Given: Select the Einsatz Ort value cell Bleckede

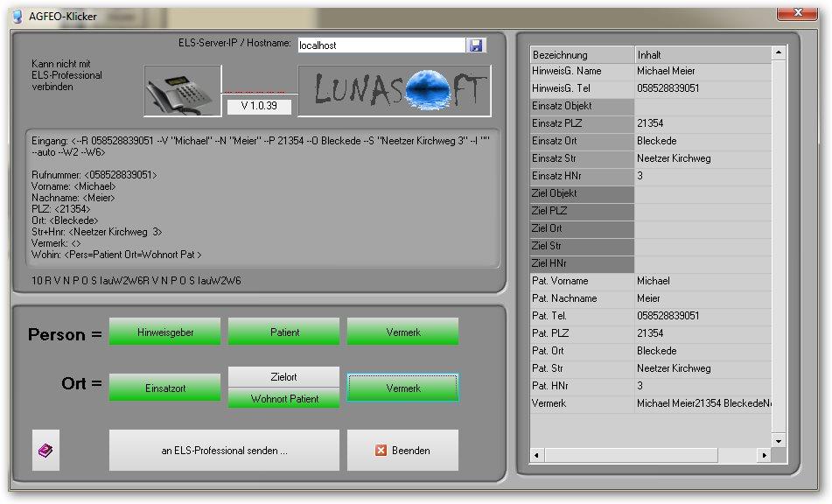Looking at the screenshot, I should (x=703, y=141).
